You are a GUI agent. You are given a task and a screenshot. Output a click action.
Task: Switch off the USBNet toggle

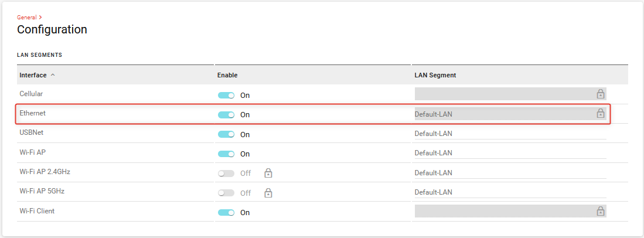click(226, 134)
